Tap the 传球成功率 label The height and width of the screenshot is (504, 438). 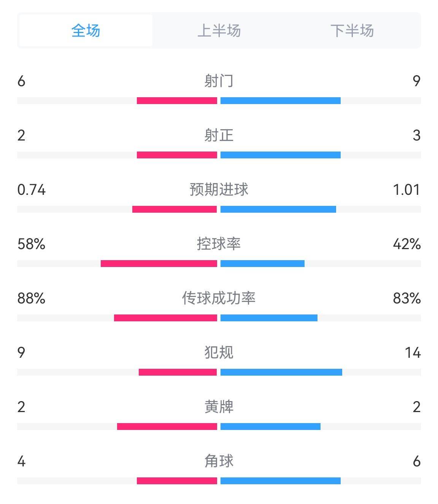[x=219, y=298]
